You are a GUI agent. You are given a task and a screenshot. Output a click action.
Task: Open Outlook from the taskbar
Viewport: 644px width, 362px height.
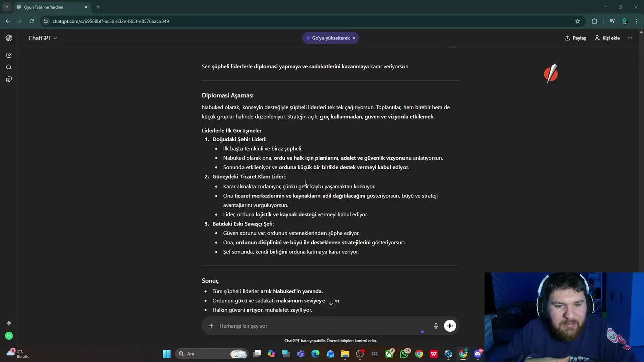(330, 354)
